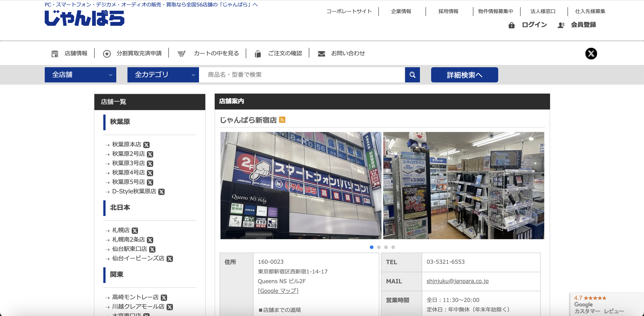Open the 分割買取完済申請 nav link

(x=139, y=53)
